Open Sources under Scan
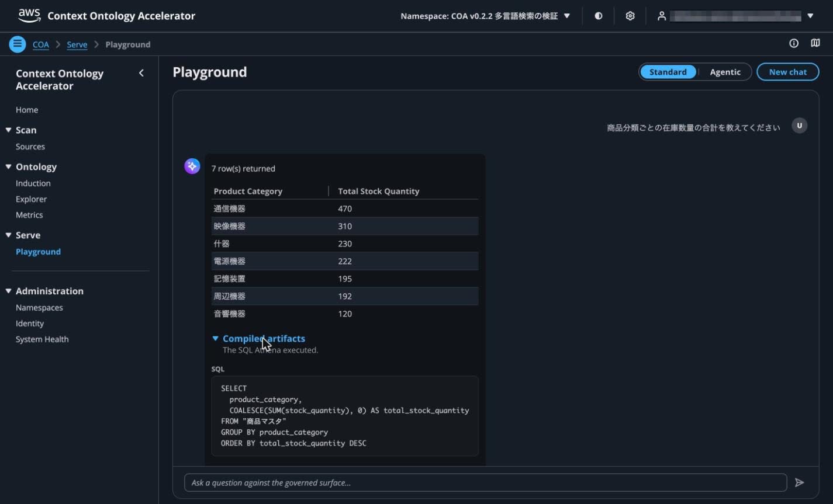This screenshot has width=833, height=504. (x=30, y=147)
